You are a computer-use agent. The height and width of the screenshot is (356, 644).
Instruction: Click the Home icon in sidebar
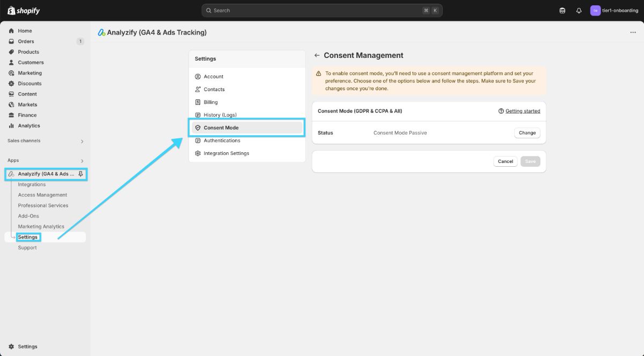[11, 31]
